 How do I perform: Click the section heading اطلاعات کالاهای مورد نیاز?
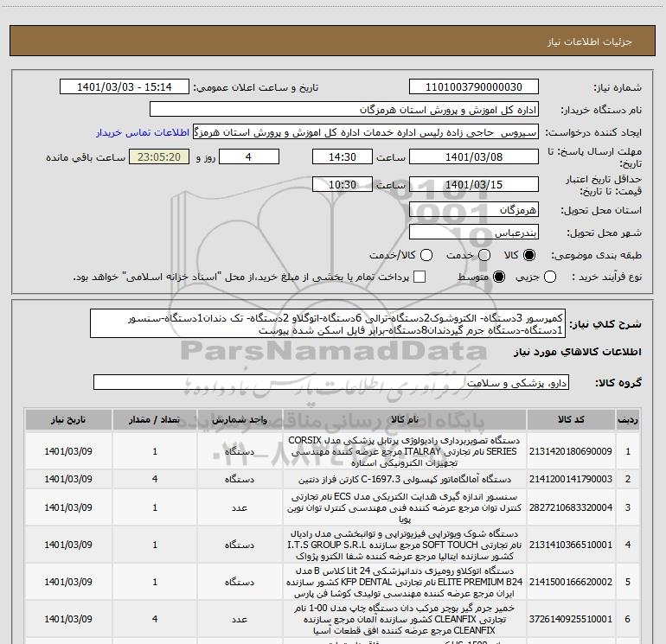coord(577,352)
